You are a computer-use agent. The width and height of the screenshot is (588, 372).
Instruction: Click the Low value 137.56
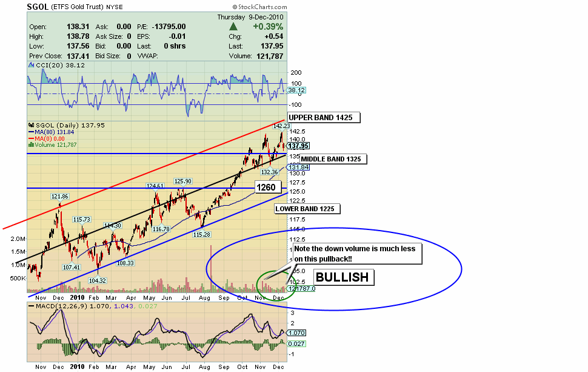(x=78, y=46)
